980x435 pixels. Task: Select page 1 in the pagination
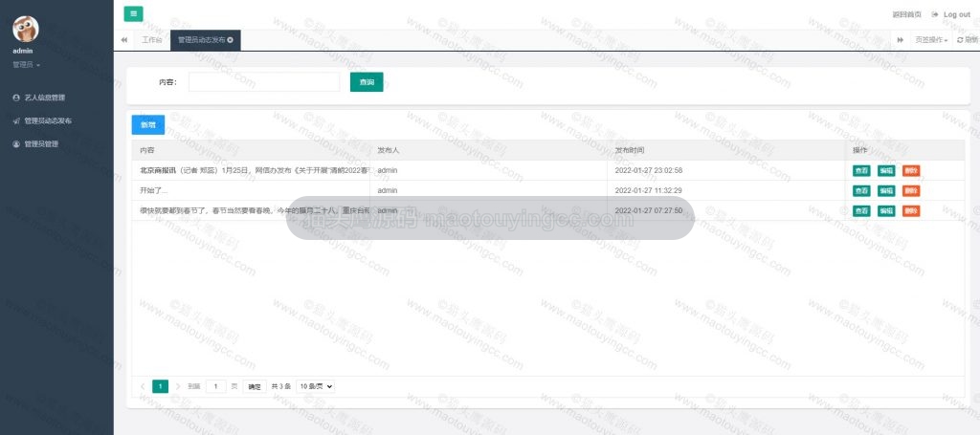point(160,386)
